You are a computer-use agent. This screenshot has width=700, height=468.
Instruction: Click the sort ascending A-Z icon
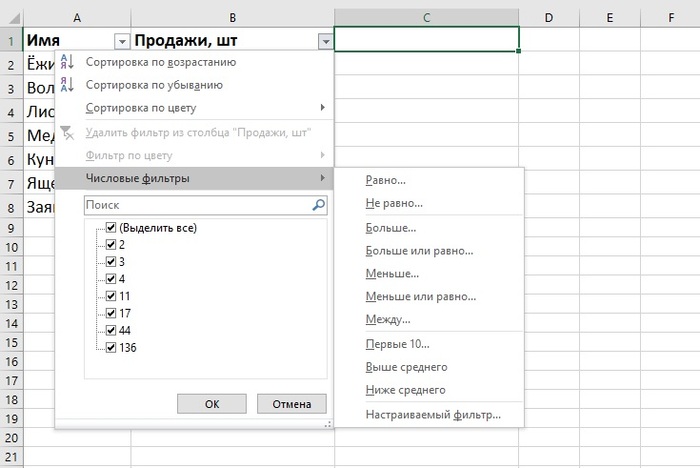tap(67, 62)
